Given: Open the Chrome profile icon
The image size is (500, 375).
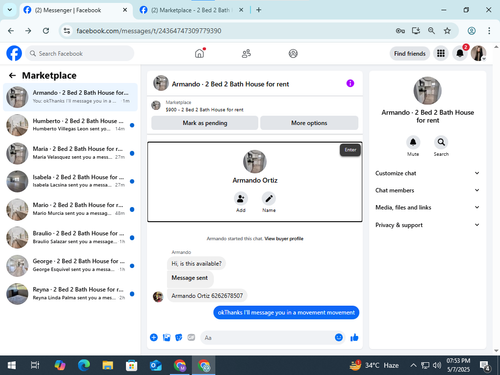Looking at the screenshot, I should click(x=471, y=31).
